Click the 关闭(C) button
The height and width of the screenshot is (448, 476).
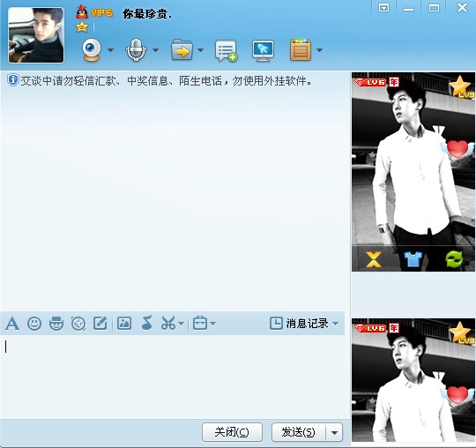232,432
